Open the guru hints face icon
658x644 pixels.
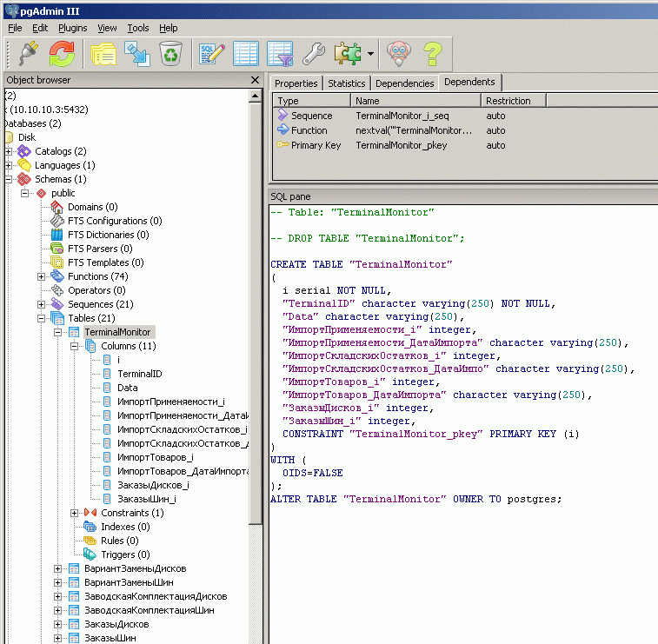click(x=399, y=53)
